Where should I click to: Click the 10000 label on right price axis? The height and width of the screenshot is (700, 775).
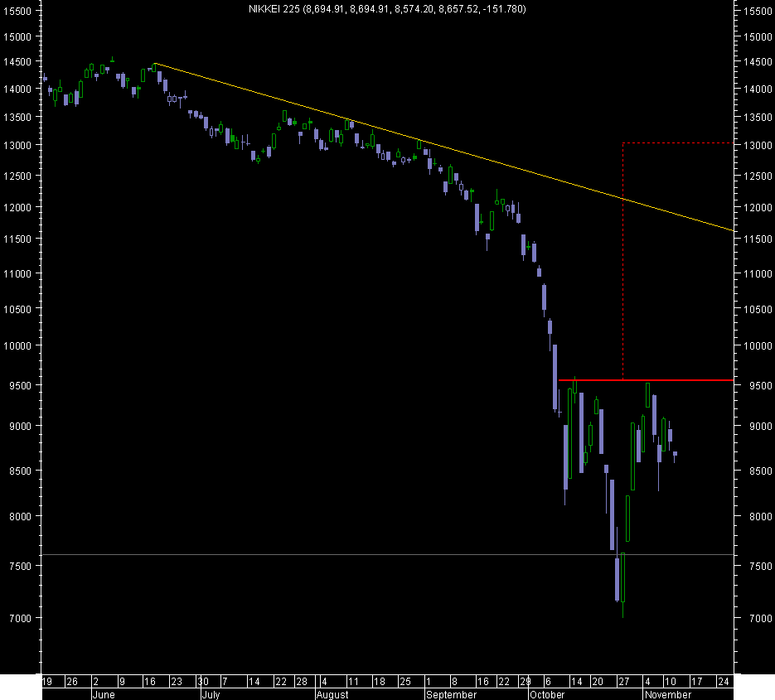coord(758,345)
